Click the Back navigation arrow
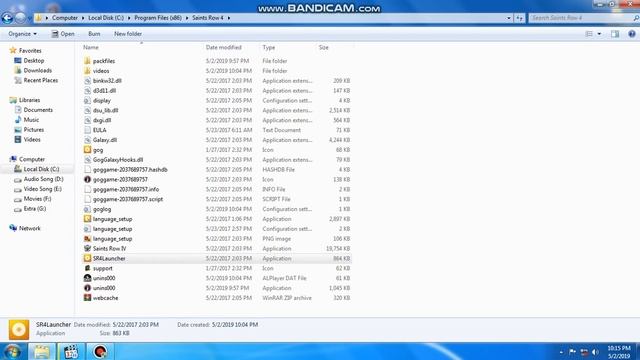This screenshot has width=640, height=360. pyautogui.click(x=7, y=18)
